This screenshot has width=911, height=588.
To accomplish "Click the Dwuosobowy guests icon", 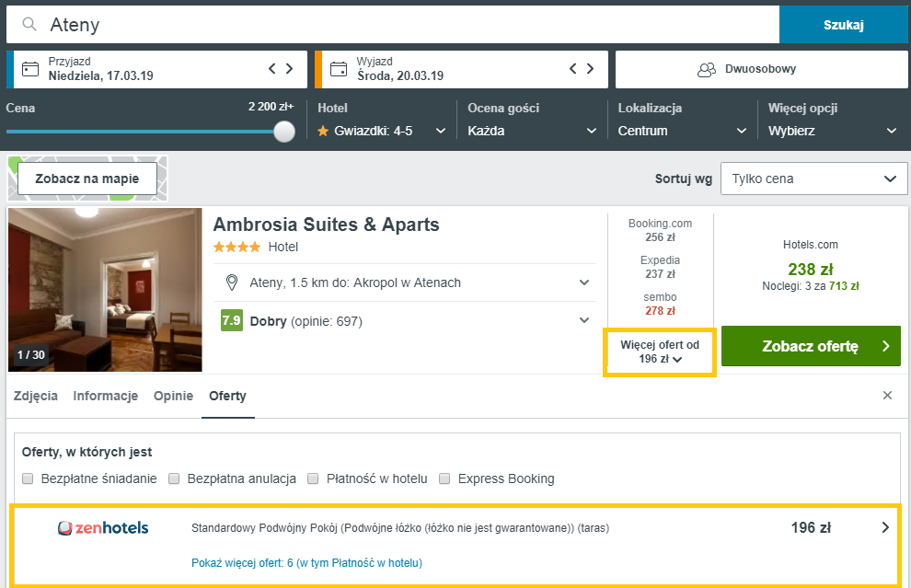I will pos(707,69).
